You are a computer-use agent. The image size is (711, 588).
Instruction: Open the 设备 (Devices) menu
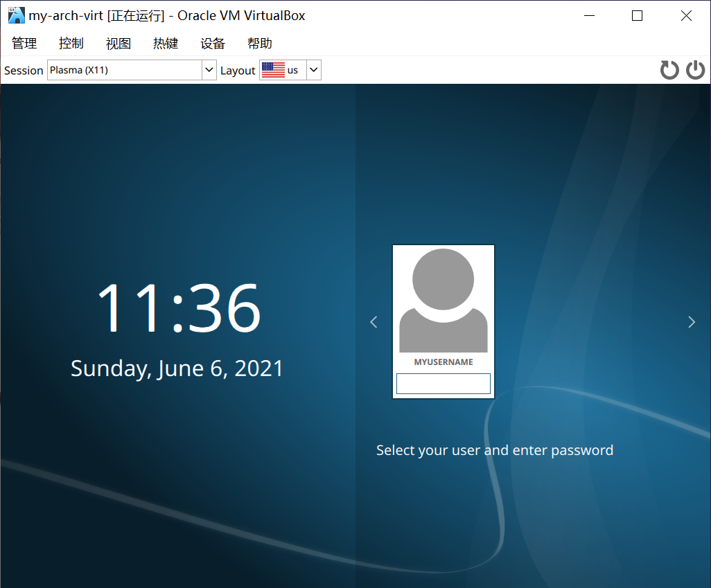[212, 43]
